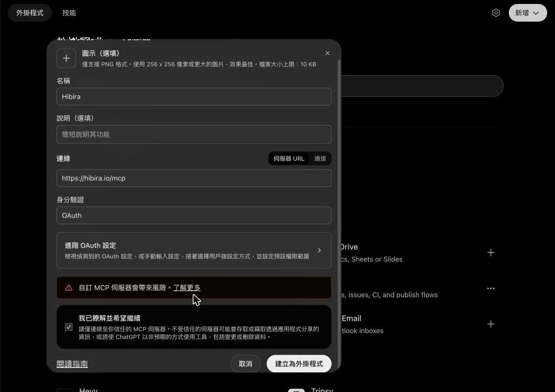Upload an icon with the plus box

tap(66, 58)
